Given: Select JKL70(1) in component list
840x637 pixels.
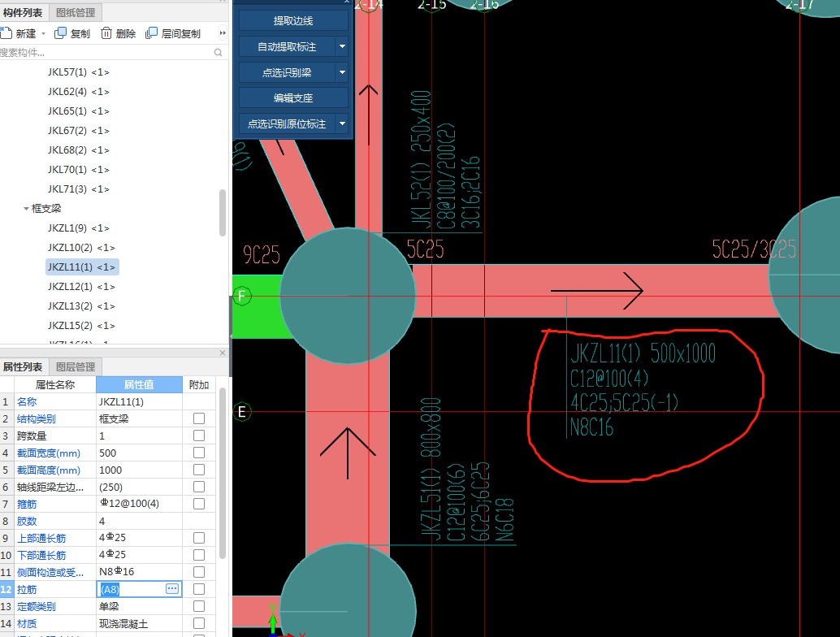Looking at the screenshot, I should 78,169.
